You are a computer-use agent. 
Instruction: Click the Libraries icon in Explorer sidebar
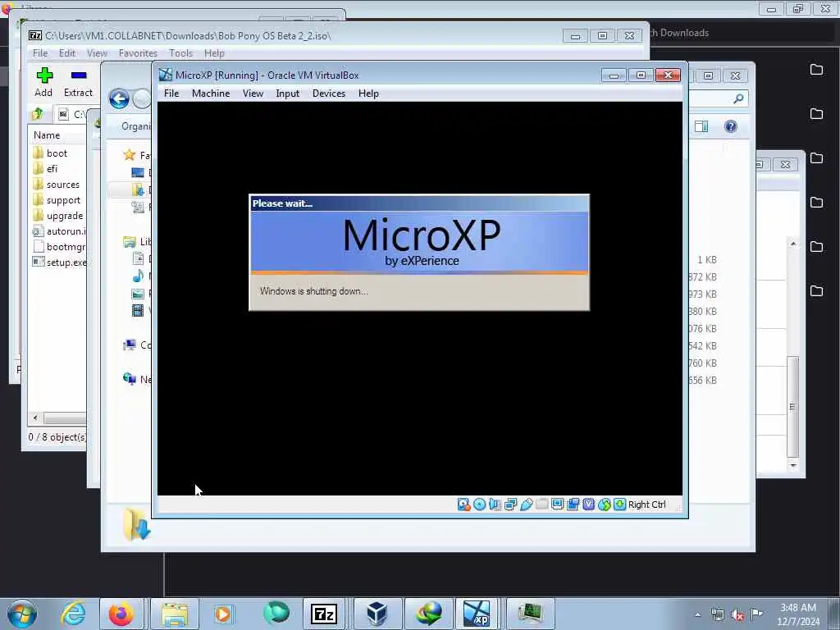coord(129,242)
